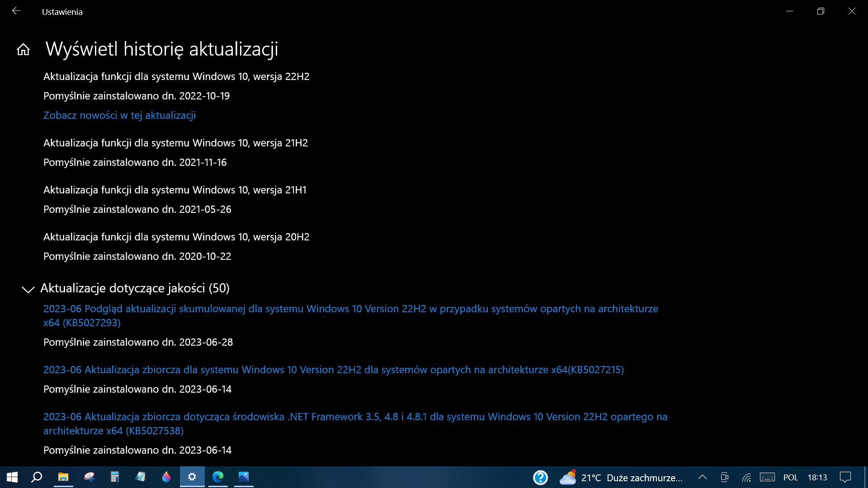The image size is (868, 488).
Task: Open Windows Search from the taskbar
Action: click(x=37, y=478)
